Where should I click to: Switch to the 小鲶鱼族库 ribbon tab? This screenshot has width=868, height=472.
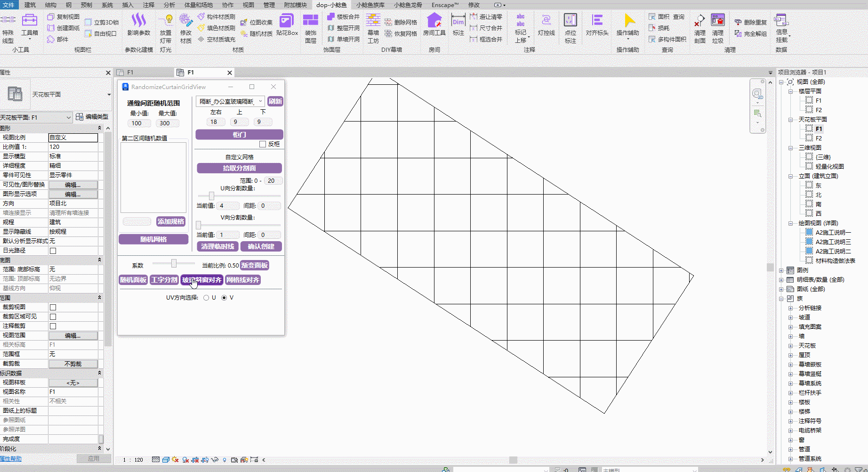tap(370, 5)
